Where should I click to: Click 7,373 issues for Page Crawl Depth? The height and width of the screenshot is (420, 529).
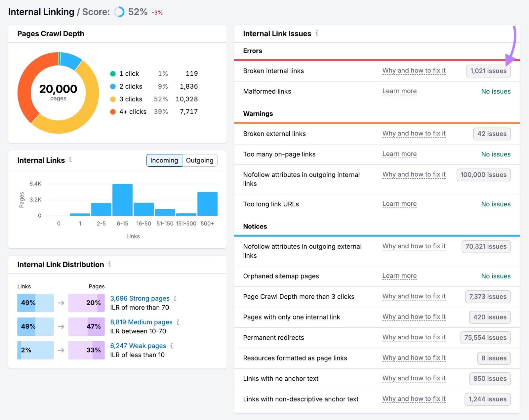coord(487,297)
